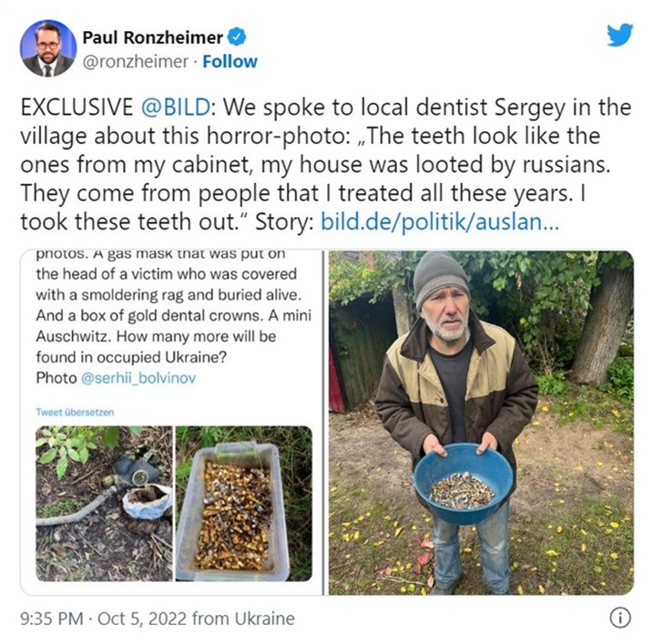Click the @ronzheimer handle
Image resolution: width=653 pixels, height=644 pixels.
click(136, 62)
